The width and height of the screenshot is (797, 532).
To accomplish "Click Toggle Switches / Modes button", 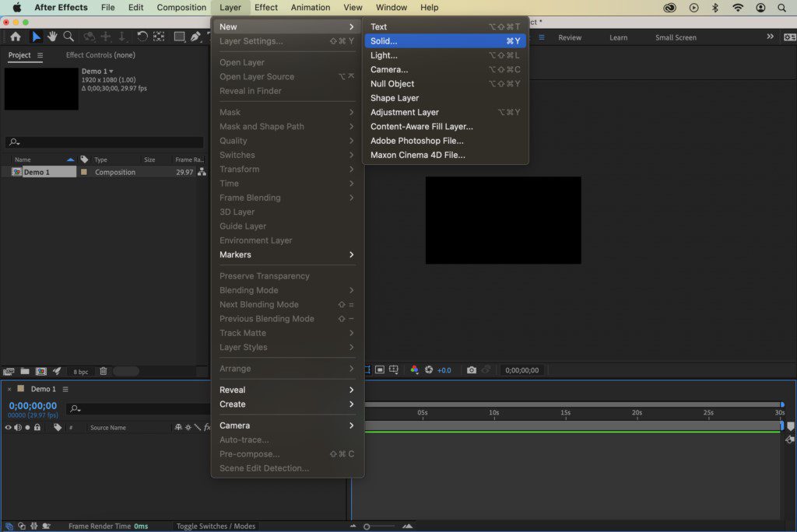I will [216, 526].
